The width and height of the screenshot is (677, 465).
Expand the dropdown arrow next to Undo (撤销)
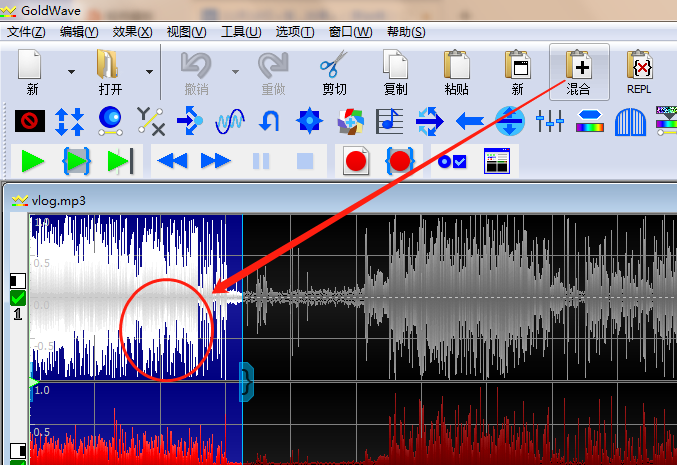pos(235,72)
